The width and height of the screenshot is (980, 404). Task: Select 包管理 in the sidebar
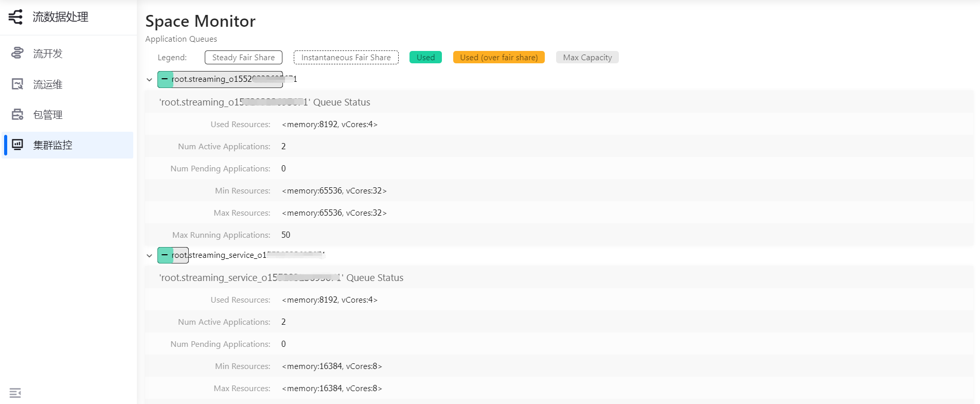(48, 115)
